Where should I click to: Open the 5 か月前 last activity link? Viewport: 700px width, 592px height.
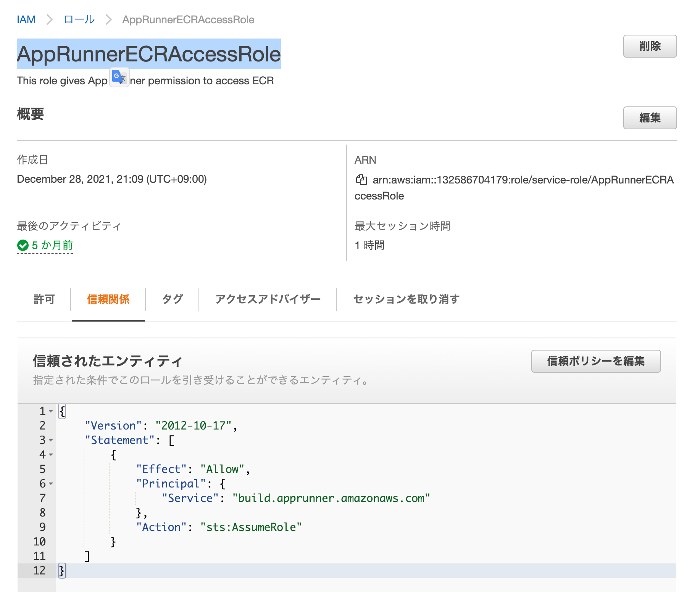[x=52, y=245]
